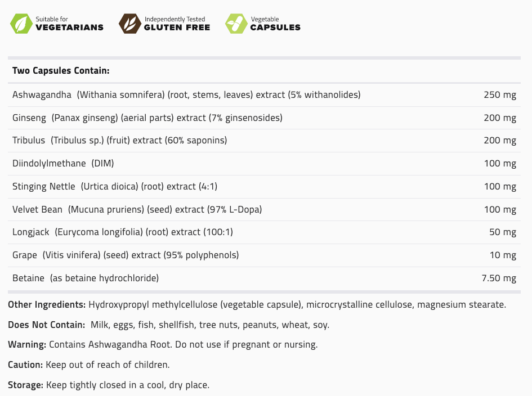Click the Diindolylmethane (DIM) ingredient name
This screenshot has height=396, width=532.
(x=63, y=164)
